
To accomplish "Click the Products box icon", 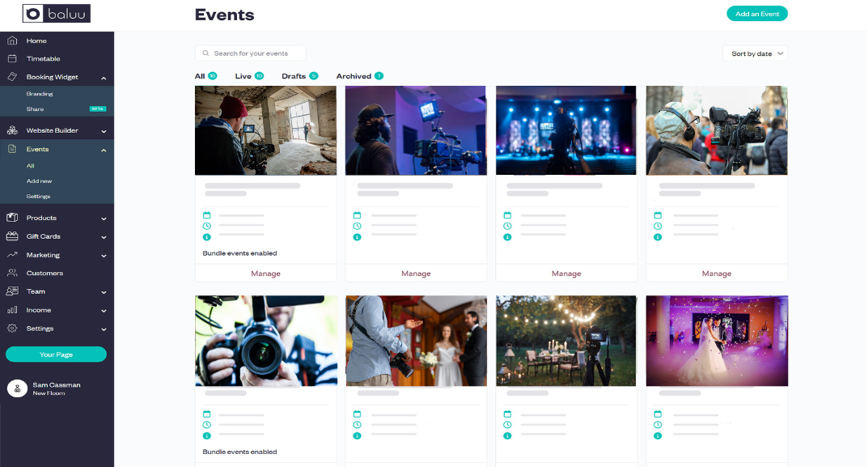I will (x=12, y=218).
